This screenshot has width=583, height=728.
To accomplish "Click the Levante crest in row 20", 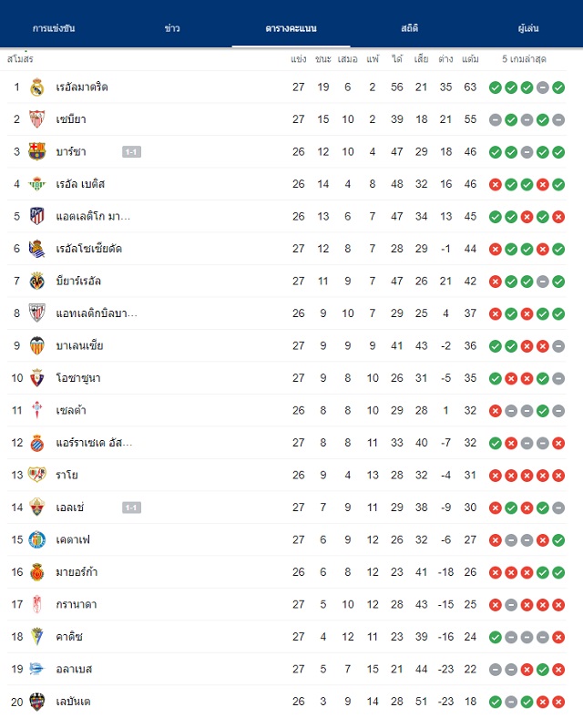I will point(37,702).
